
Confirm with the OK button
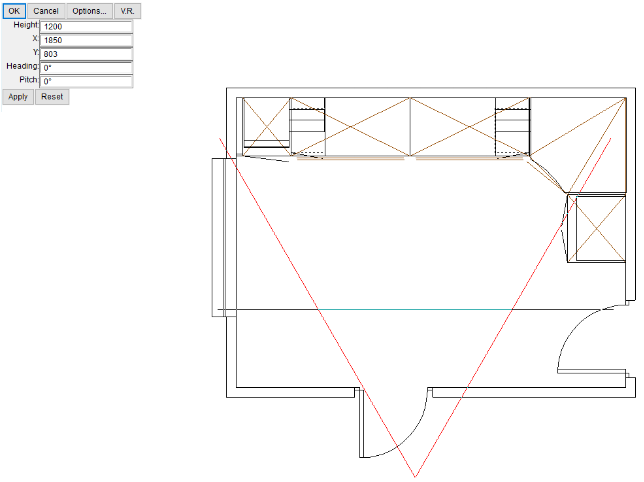tap(14, 11)
